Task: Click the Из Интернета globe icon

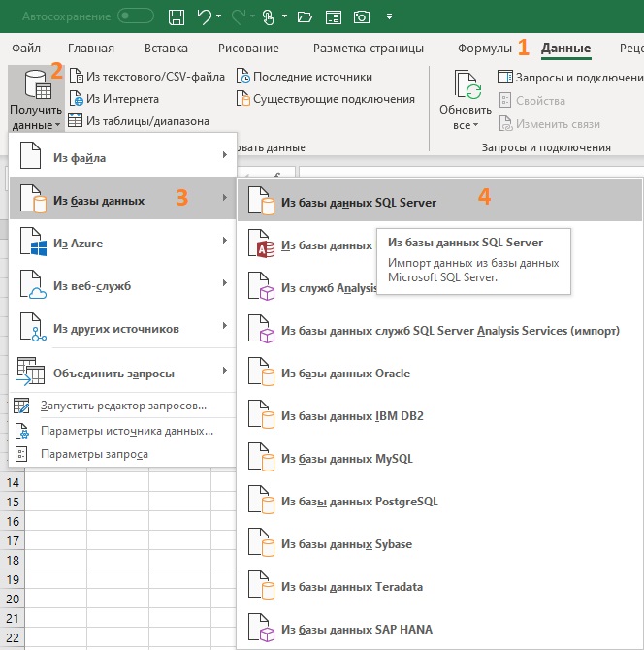Action: click(x=77, y=99)
